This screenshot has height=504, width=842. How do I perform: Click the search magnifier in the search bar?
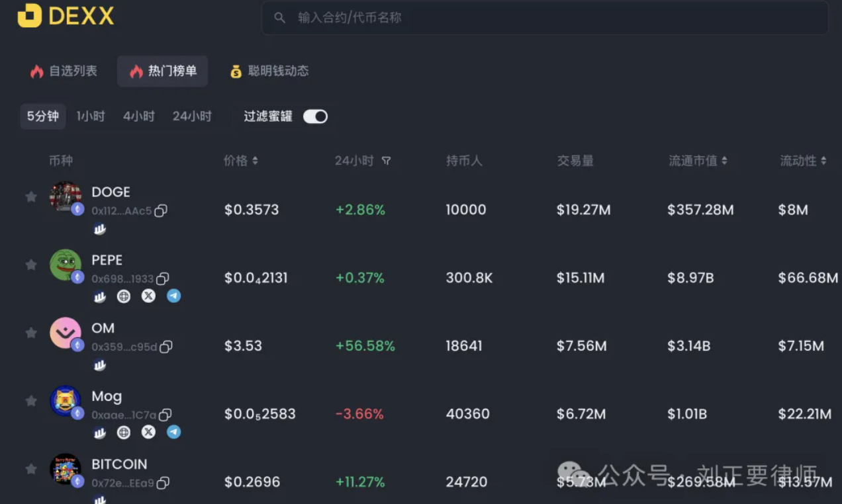point(279,18)
